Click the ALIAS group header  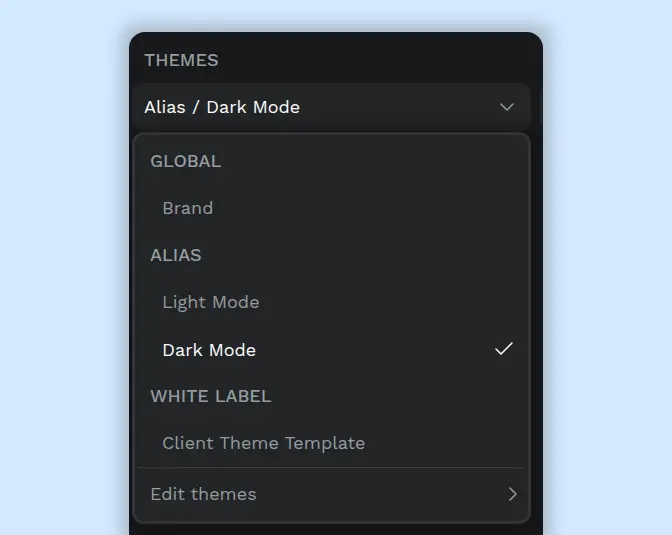176,255
